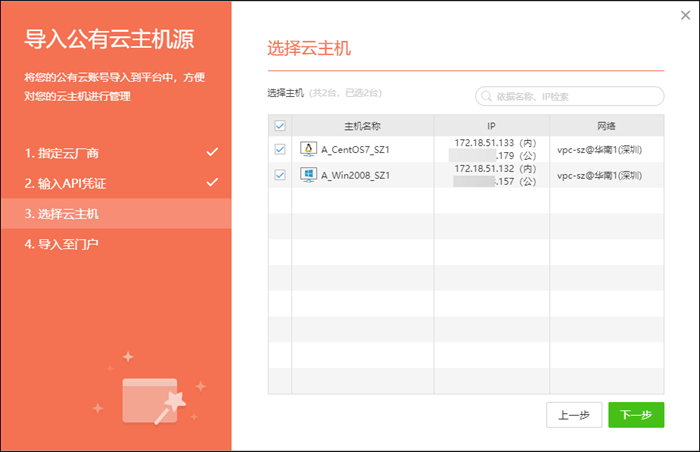700x452 pixels.
Task: Close the import dialog with the X
Action: point(684,15)
